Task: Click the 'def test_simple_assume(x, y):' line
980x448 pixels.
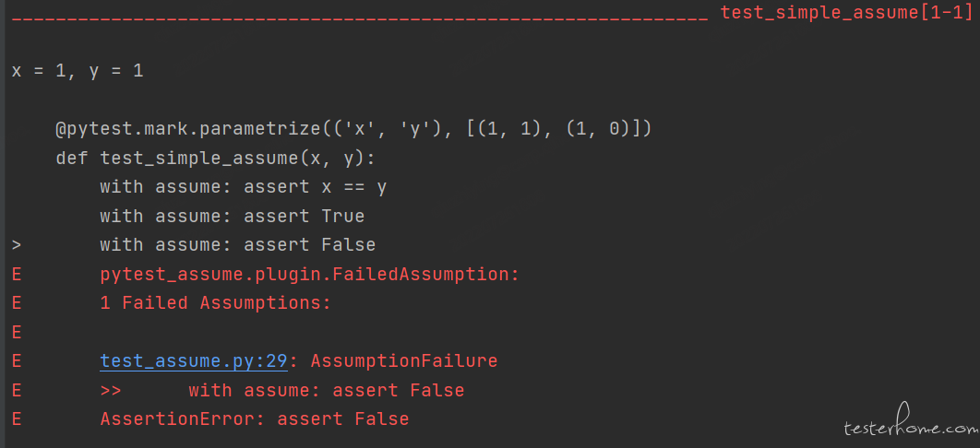Action: [215, 158]
